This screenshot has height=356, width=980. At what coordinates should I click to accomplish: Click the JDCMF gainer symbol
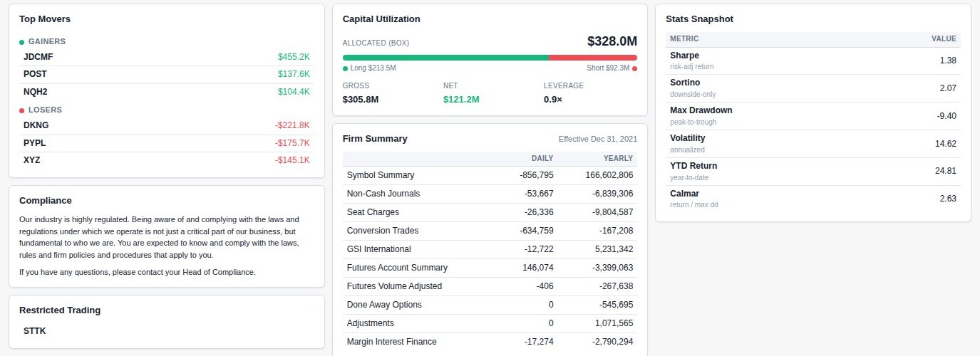38,57
